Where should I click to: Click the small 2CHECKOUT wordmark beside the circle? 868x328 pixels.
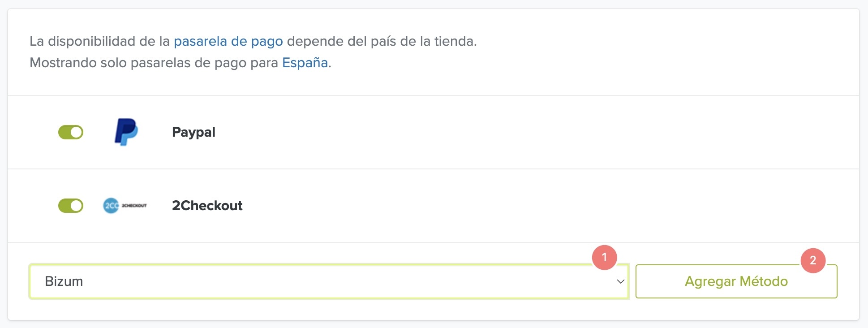tap(134, 206)
